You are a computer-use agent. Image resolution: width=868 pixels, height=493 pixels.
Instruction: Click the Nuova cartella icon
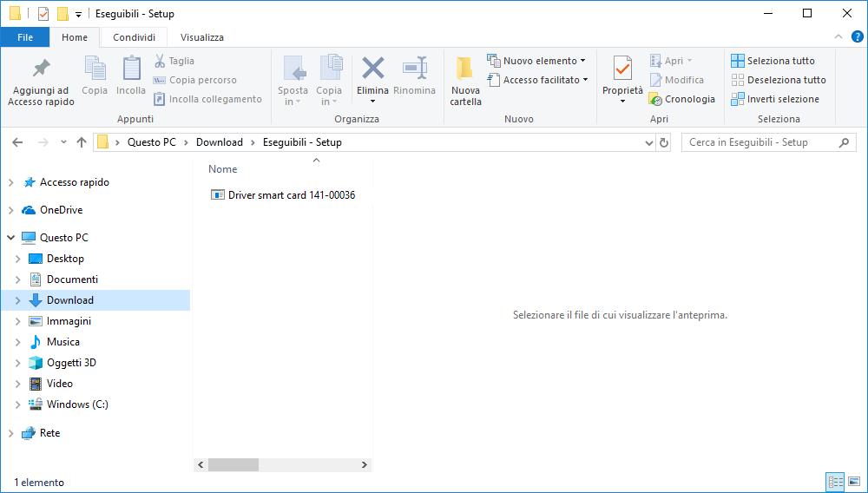[465, 69]
